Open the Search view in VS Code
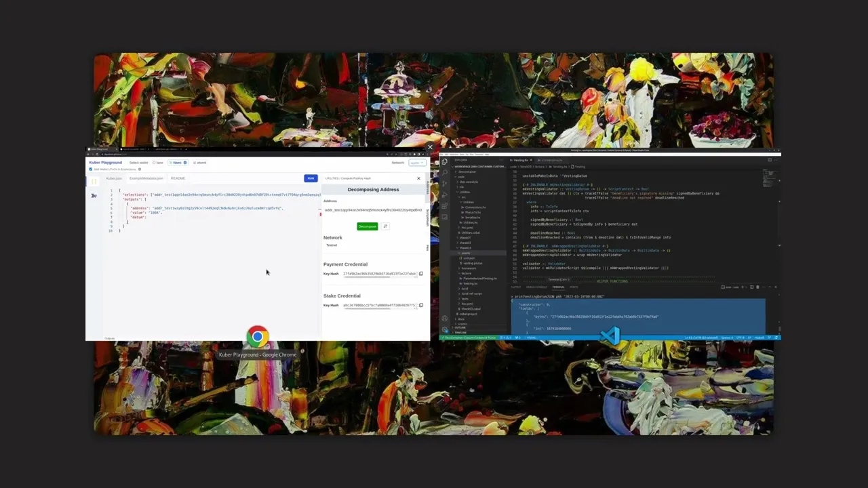The height and width of the screenshot is (488, 868). pos(443,172)
